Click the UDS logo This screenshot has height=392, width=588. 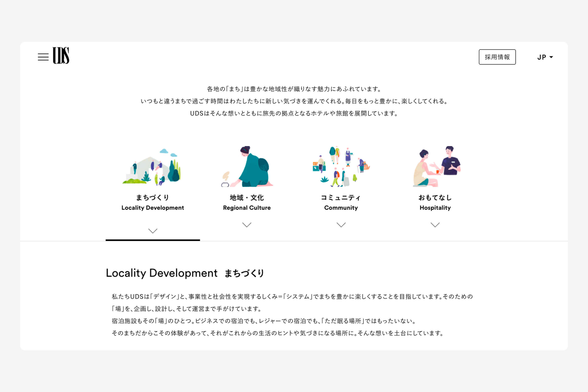pyautogui.click(x=61, y=56)
